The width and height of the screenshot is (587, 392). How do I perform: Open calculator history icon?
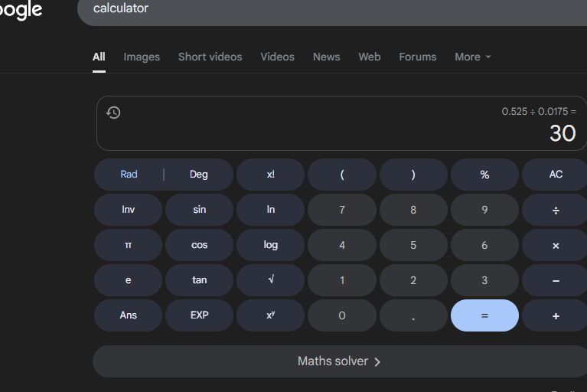pyautogui.click(x=113, y=113)
